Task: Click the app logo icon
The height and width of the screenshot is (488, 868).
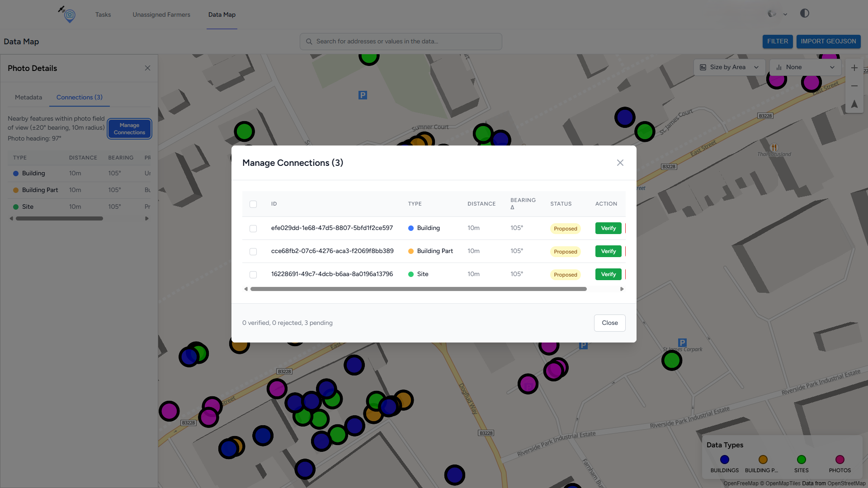Action: pyautogui.click(x=68, y=14)
